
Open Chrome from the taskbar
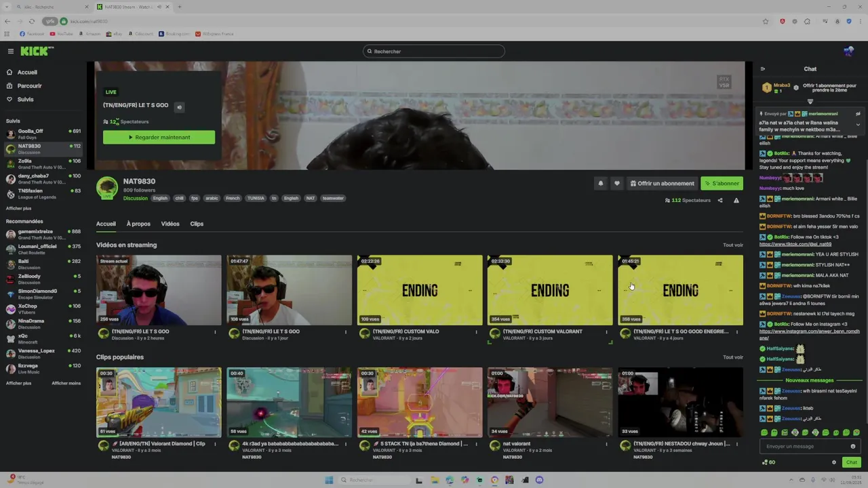click(494, 480)
